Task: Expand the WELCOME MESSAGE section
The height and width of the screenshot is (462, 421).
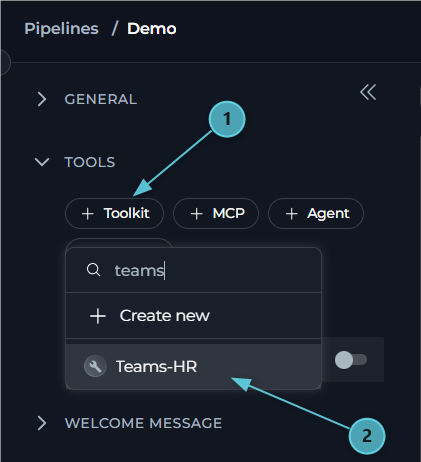Action: 42,423
